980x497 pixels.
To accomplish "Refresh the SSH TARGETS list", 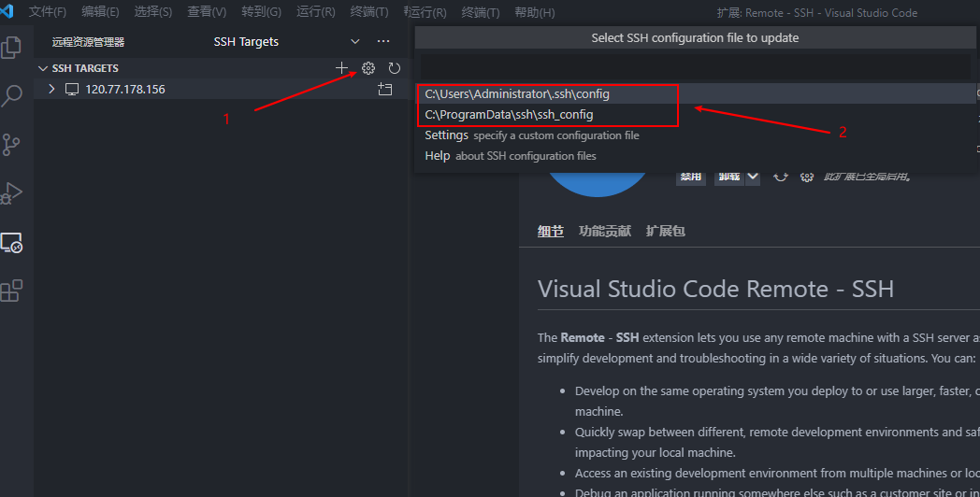I will click(x=394, y=68).
